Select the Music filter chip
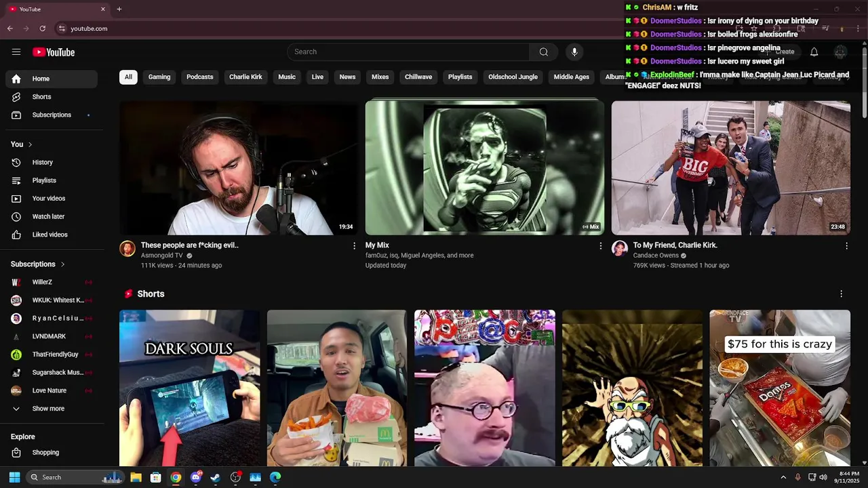 287,77
